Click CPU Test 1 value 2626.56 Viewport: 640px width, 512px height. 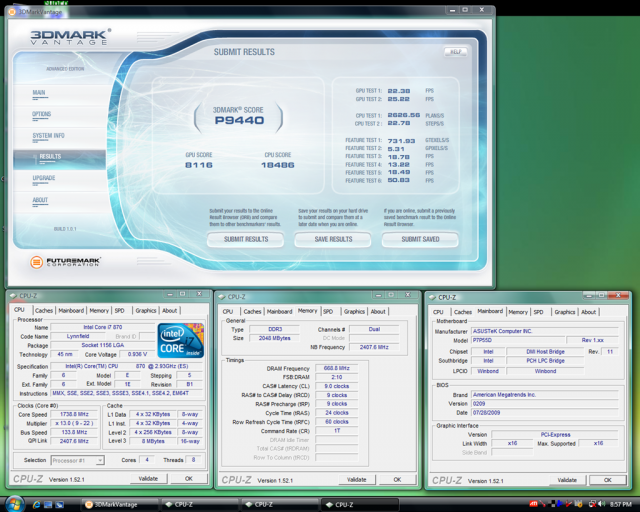[x=404, y=115]
